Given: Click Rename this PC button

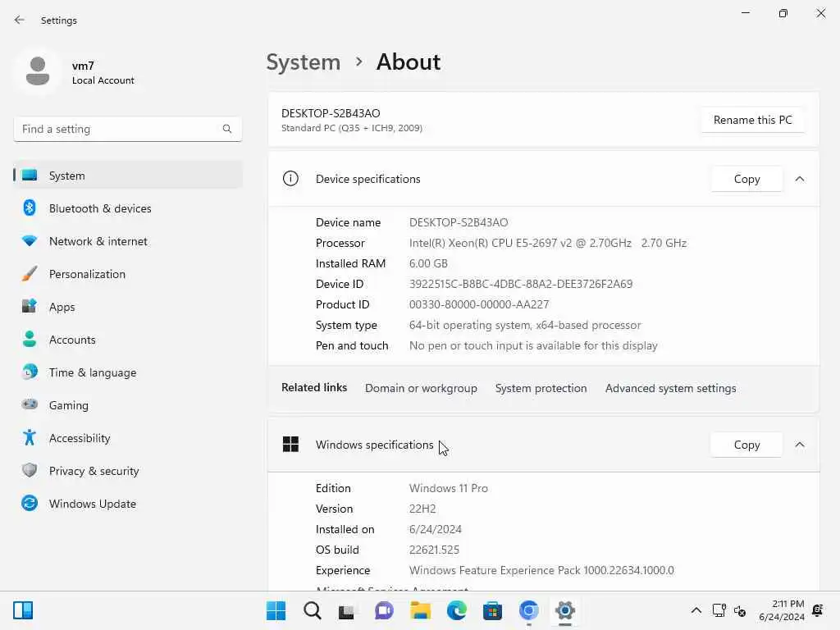Looking at the screenshot, I should point(752,120).
